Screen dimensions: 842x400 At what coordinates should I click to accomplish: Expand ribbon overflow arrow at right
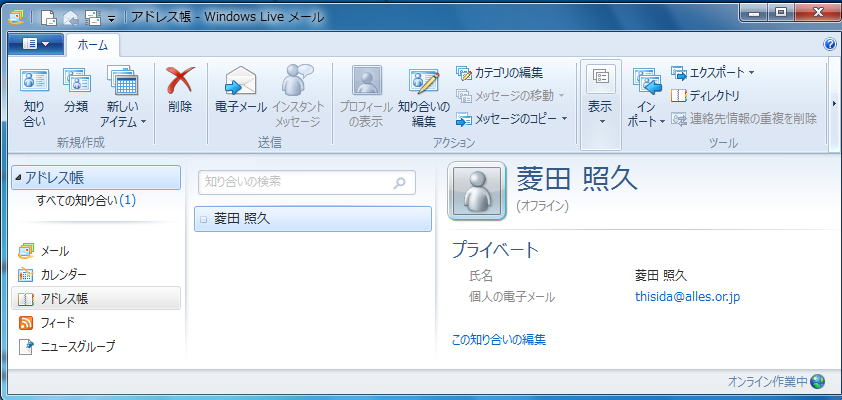834,103
